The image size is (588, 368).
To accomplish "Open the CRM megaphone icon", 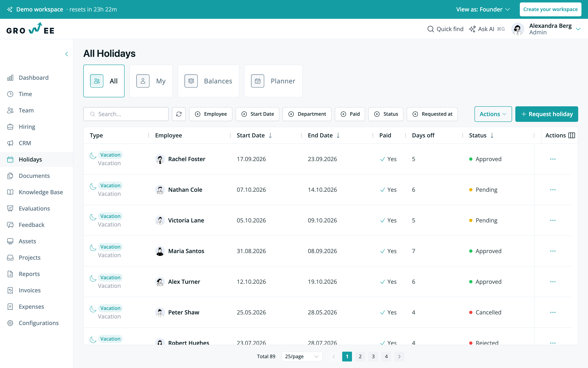I will click(10, 143).
